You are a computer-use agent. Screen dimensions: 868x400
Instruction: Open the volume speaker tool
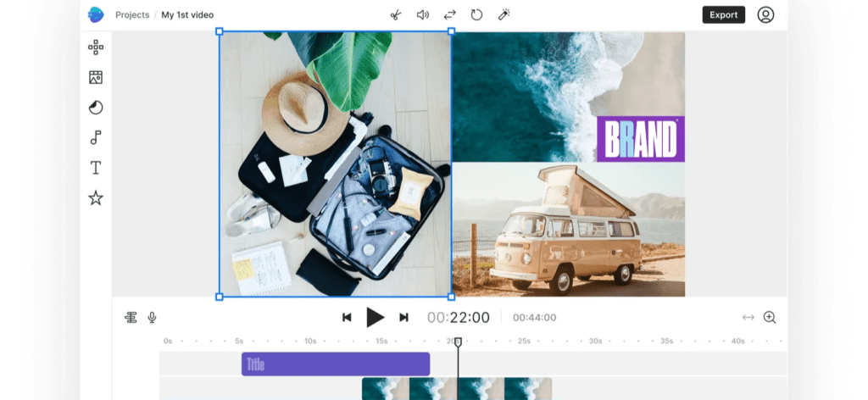coord(423,15)
